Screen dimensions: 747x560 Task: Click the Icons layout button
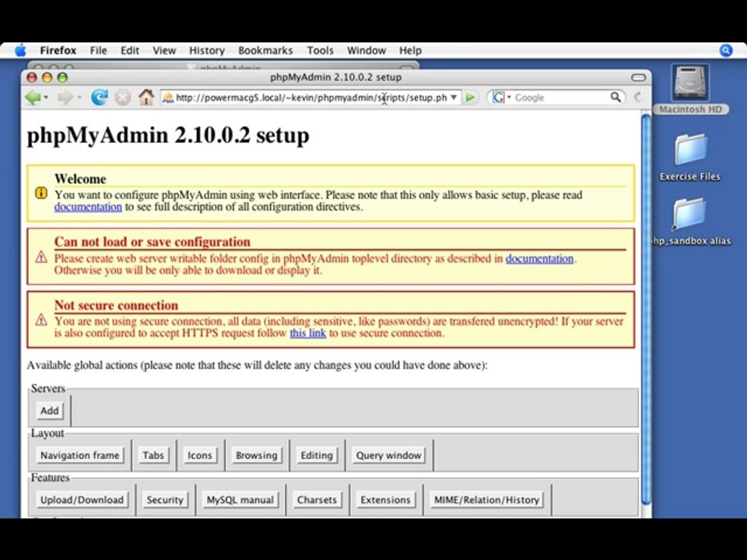click(x=200, y=455)
